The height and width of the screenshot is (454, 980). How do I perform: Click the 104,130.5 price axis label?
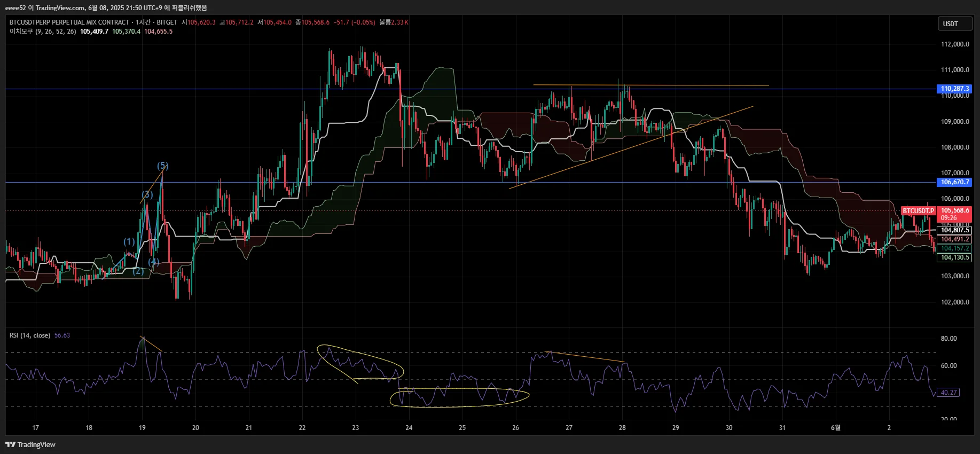(x=954, y=257)
